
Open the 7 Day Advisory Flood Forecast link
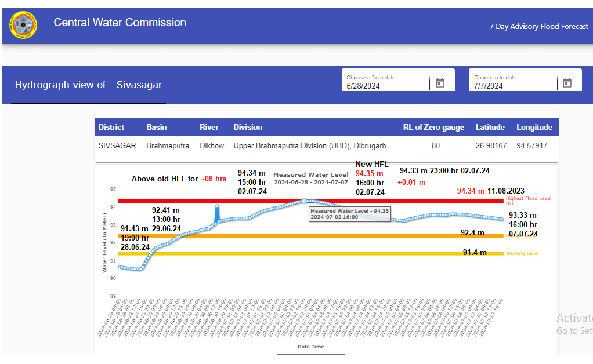click(x=538, y=27)
